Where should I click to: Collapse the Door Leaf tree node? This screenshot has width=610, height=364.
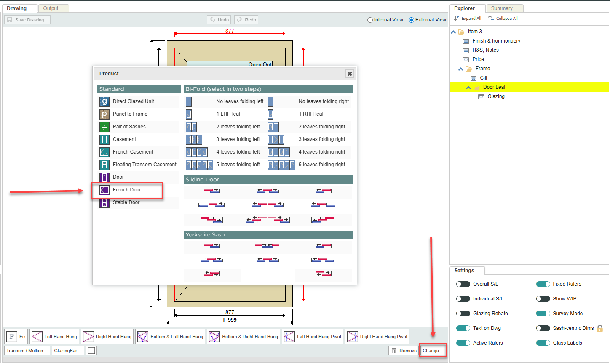click(468, 88)
